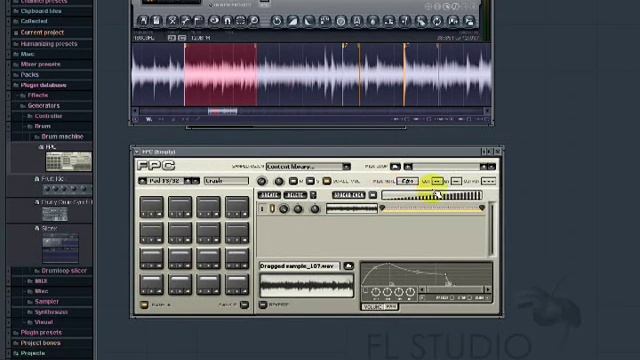Switch FPC to Bank B

coord(244,304)
